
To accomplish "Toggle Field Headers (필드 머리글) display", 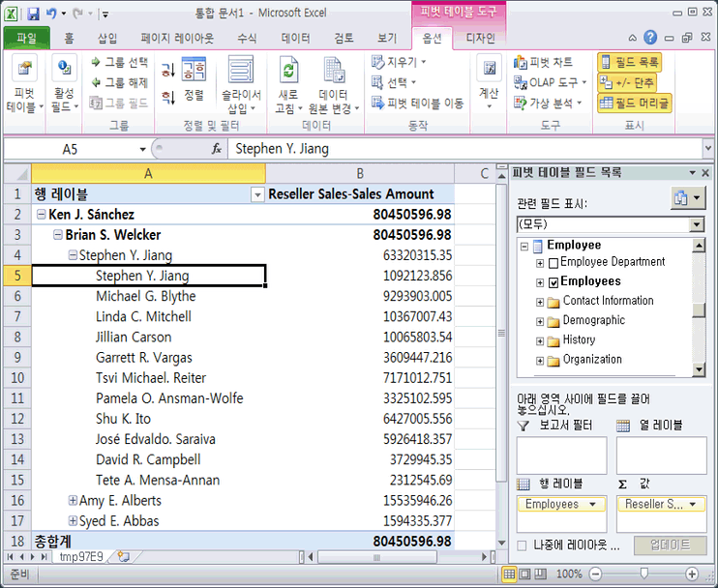I will pyautogui.click(x=634, y=103).
